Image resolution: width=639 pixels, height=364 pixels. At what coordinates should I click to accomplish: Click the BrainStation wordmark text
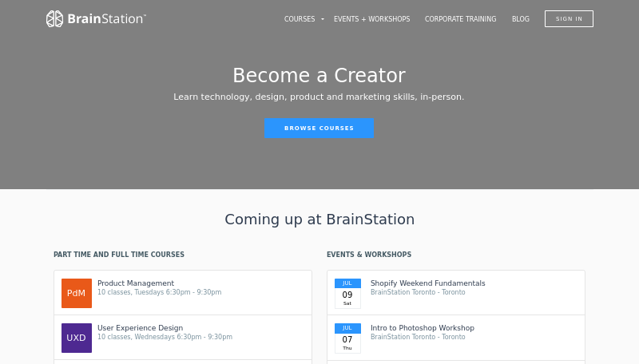tap(107, 18)
